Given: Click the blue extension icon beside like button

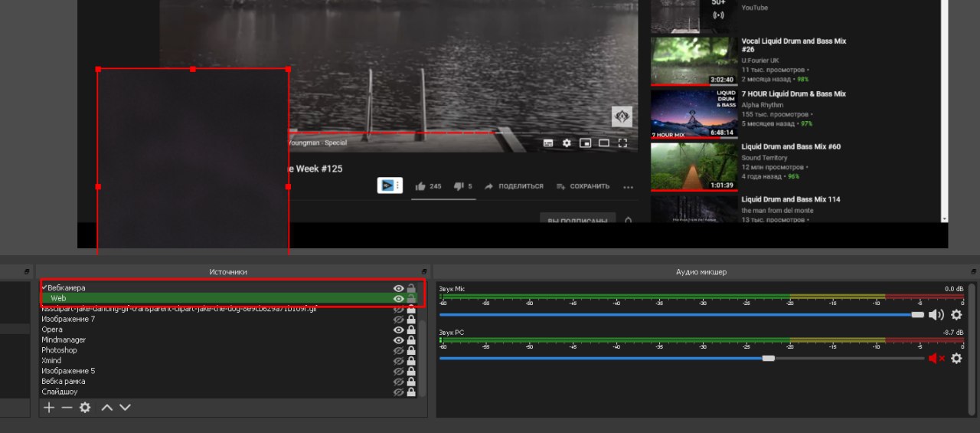Looking at the screenshot, I should [x=390, y=185].
